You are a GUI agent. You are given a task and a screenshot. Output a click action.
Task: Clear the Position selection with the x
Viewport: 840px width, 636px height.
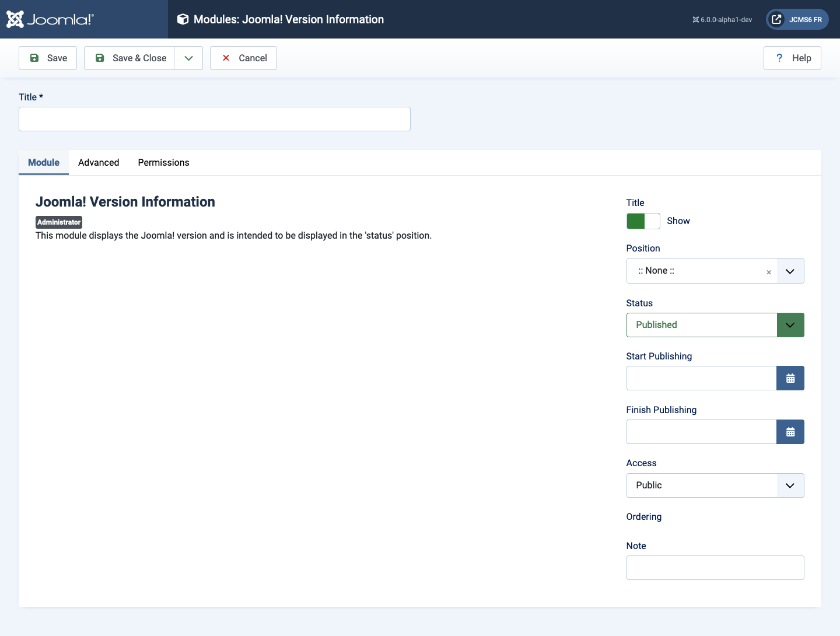click(x=769, y=272)
